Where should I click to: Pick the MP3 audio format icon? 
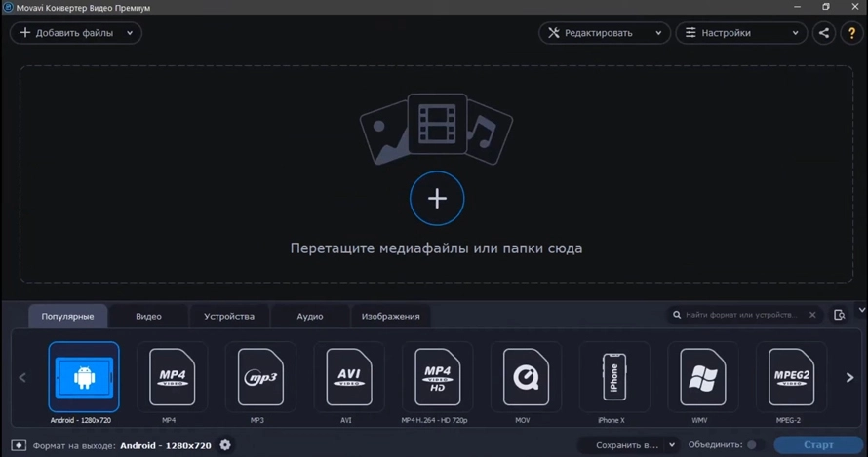coord(260,377)
